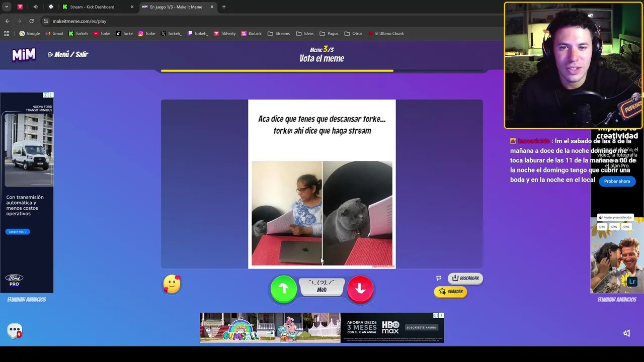Screen dimensions: 644x362
Task: Open Kick Torkeh bookmark
Action: click(78, 34)
